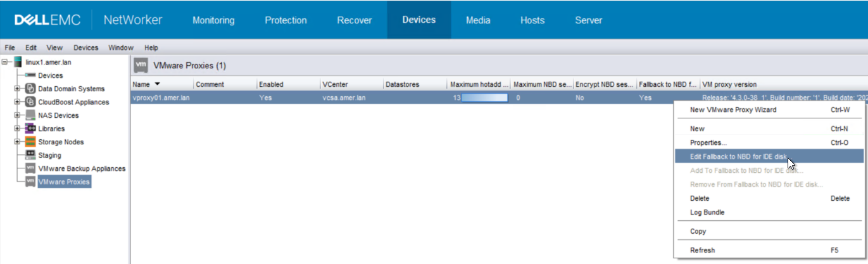The width and height of the screenshot is (868, 264).
Task: Go to the Media tab
Action: 478,20
